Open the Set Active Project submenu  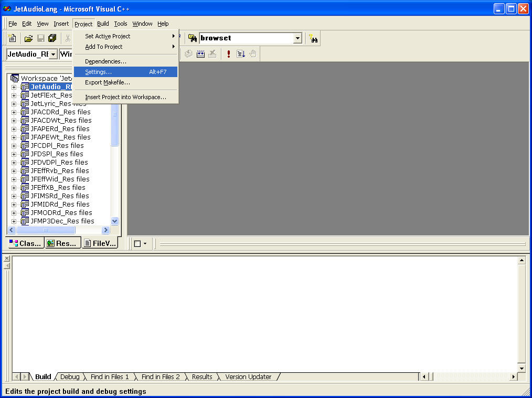tap(125, 36)
